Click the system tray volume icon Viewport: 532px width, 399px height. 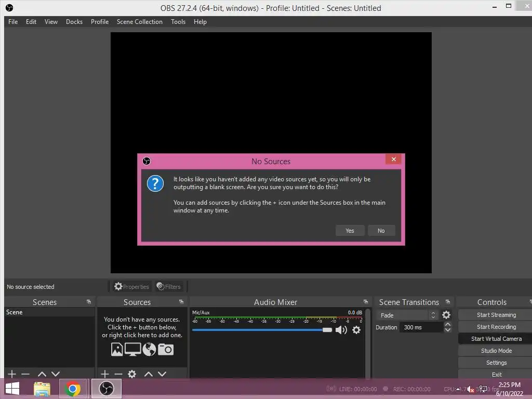point(470,389)
